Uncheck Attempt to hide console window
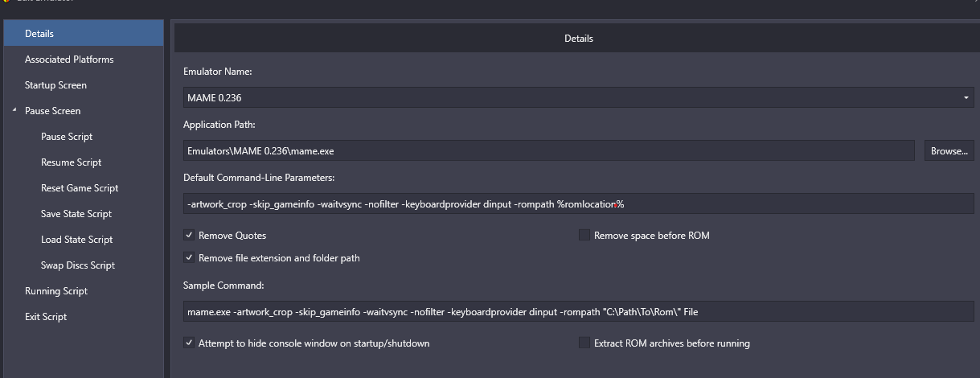This screenshot has height=378, width=980. (189, 343)
